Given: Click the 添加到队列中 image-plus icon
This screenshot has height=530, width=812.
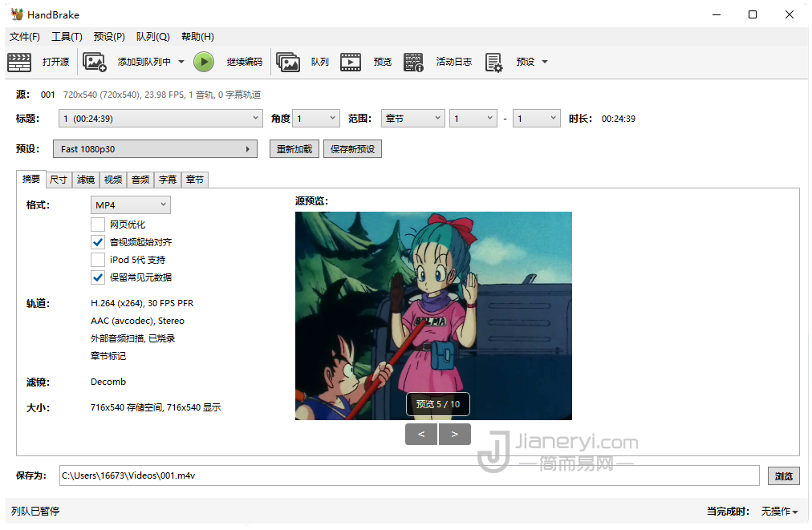Looking at the screenshot, I should click(x=94, y=62).
